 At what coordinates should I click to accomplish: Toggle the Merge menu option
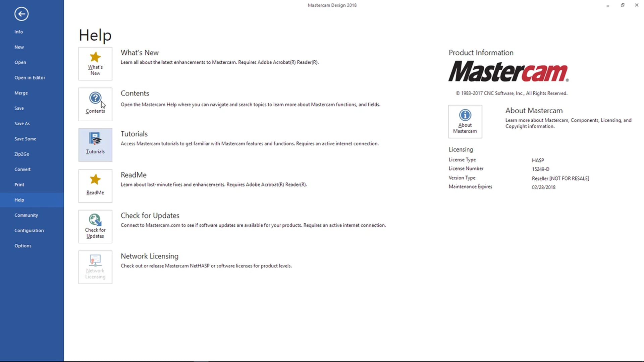21,93
